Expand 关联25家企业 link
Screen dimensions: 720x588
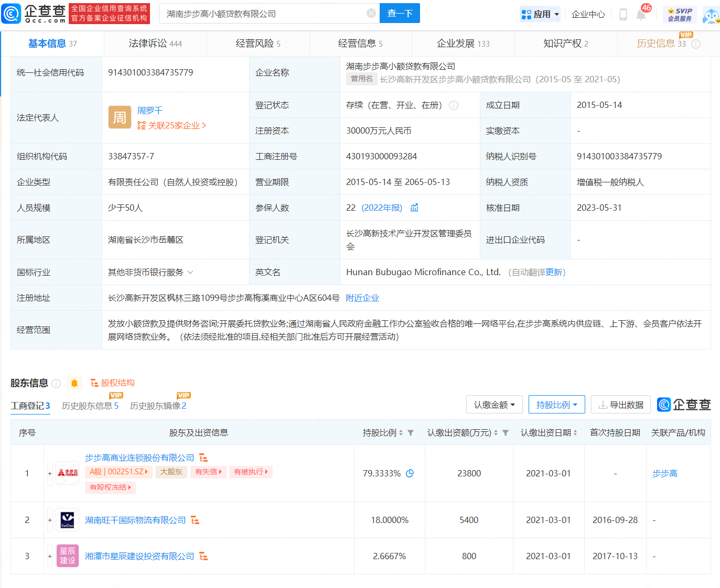tap(172, 125)
